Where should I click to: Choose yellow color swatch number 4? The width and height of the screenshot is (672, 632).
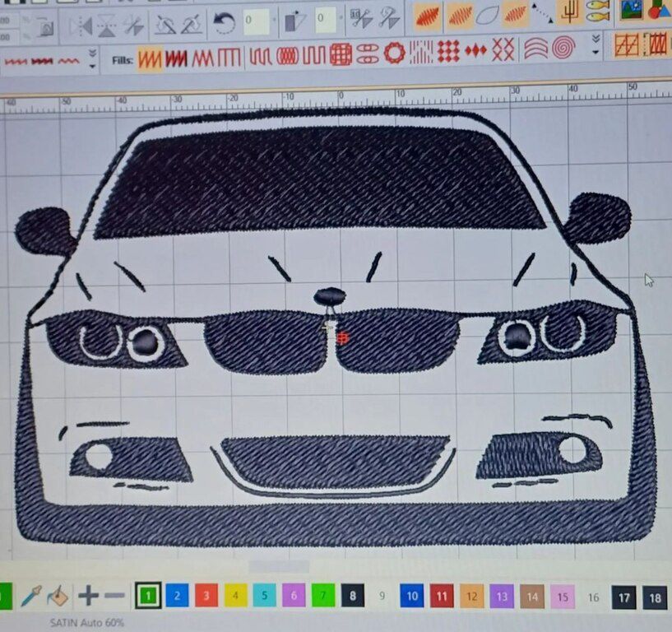[x=235, y=595]
